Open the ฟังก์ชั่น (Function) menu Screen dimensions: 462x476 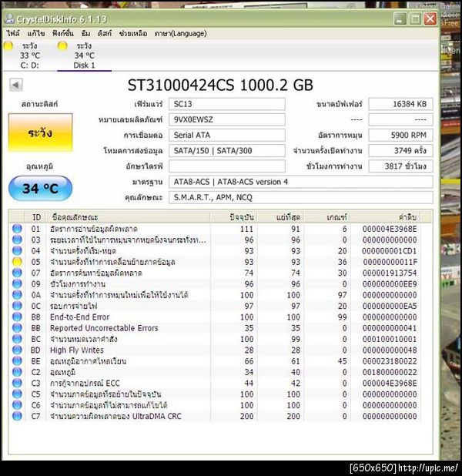63,33
